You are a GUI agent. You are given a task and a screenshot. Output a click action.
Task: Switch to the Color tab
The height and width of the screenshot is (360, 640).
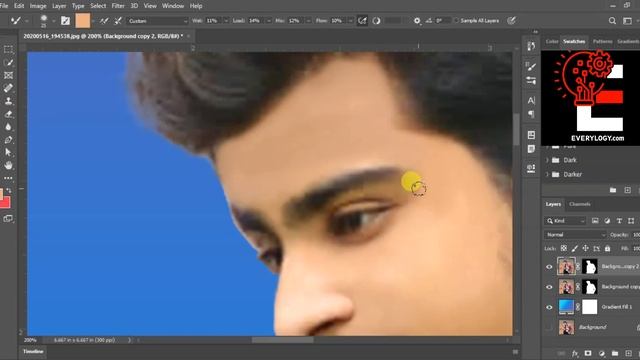(x=552, y=42)
